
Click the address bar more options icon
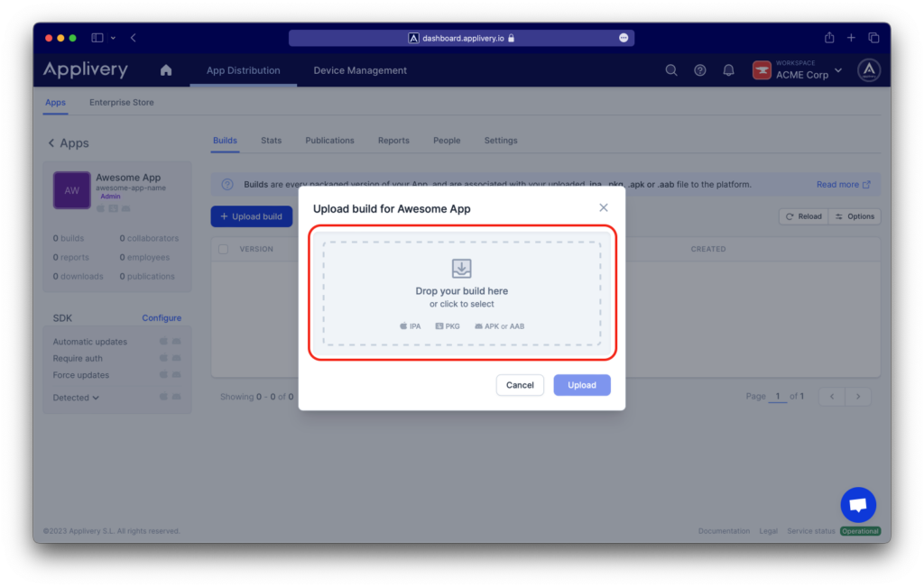pyautogui.click(x=624, y=38)
